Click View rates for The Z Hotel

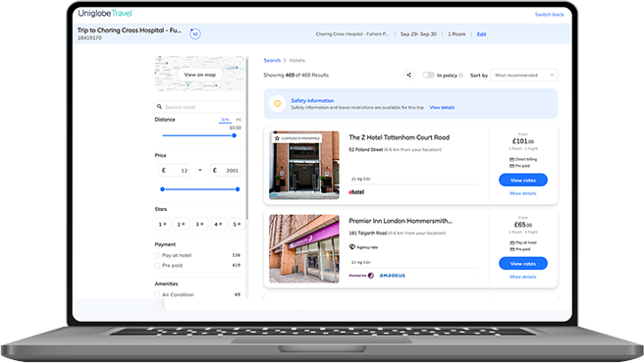[x=523, y=181]
